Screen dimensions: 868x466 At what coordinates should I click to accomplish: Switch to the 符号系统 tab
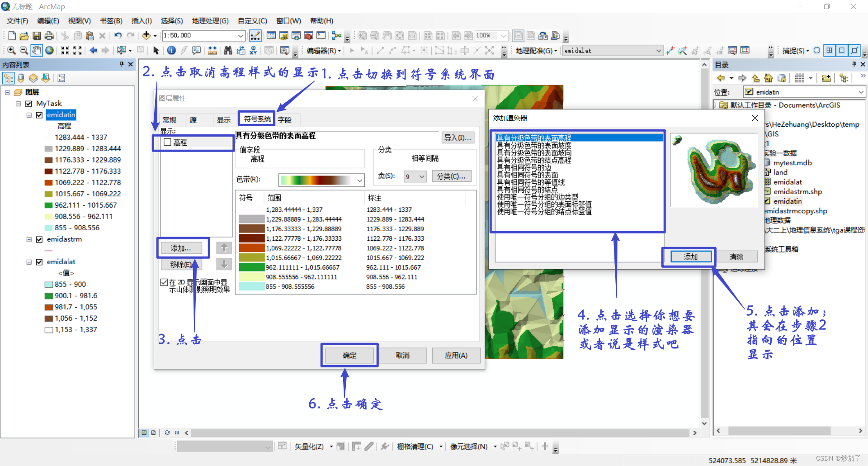pyautogui.click(x=257, y=119)
